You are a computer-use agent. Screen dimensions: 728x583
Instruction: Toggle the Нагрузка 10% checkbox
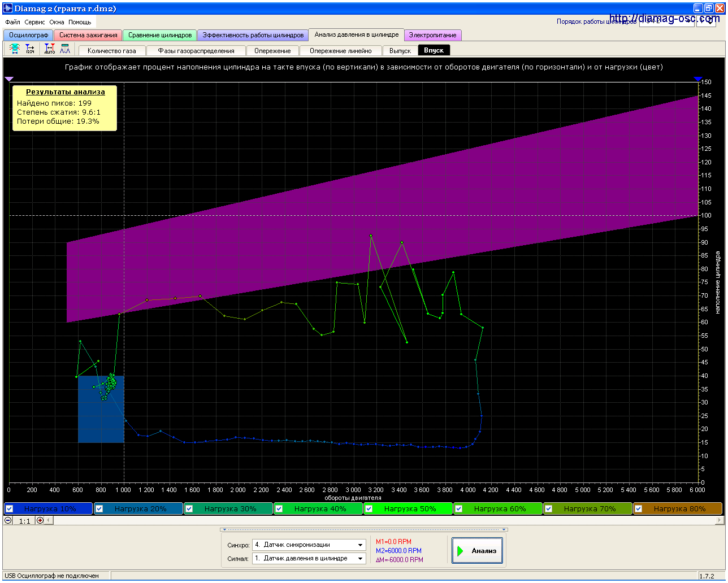(9, 508)
